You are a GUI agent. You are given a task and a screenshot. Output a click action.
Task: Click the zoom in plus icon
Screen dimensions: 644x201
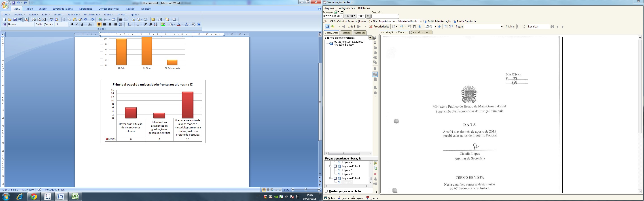pos(439,27)
